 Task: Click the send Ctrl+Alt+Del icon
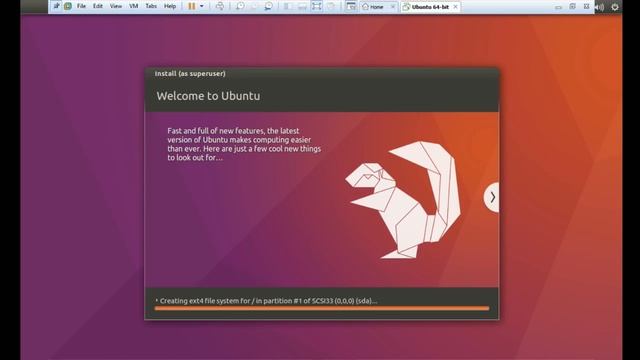click(x=220, y=6)
